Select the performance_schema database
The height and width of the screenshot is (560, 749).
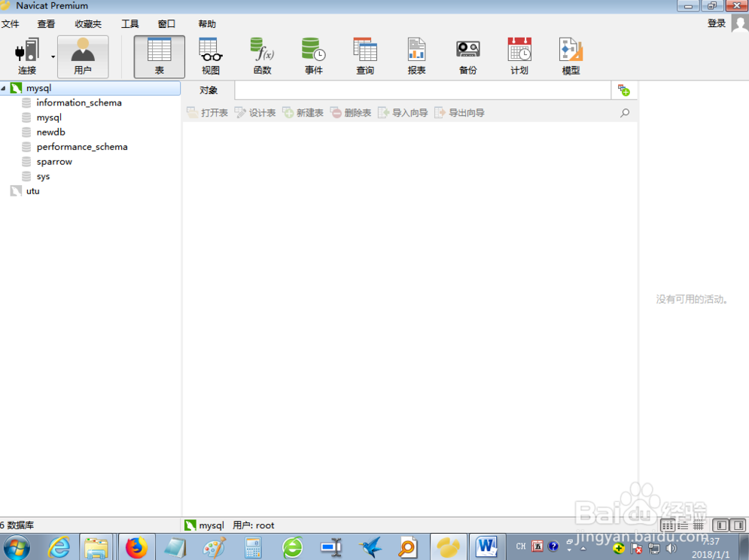(82, 147)
